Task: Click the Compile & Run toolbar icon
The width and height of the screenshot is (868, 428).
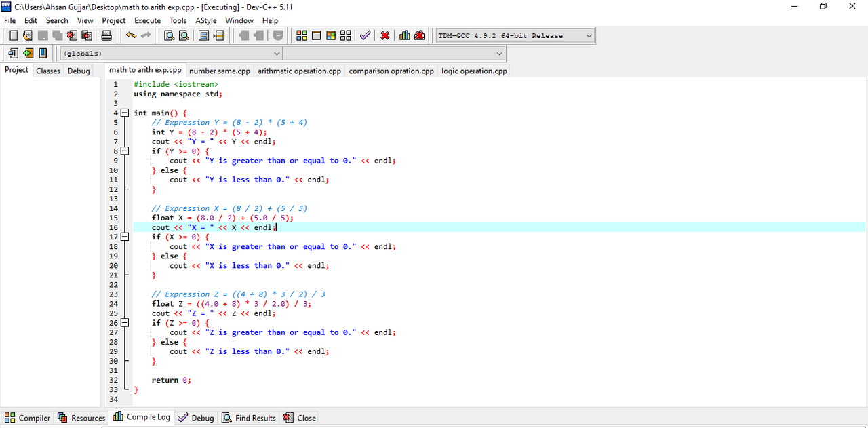Action: pos(331,35)
